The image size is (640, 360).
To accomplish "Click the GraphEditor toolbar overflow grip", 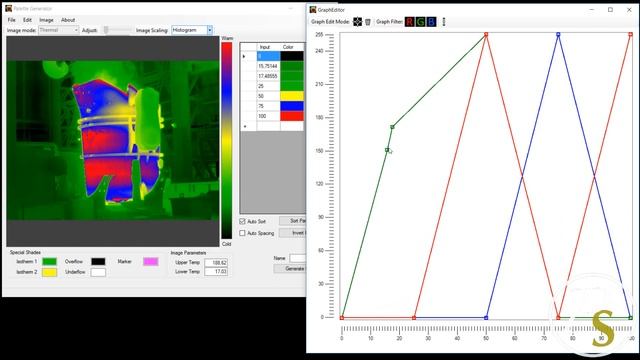I will (444, 22).
